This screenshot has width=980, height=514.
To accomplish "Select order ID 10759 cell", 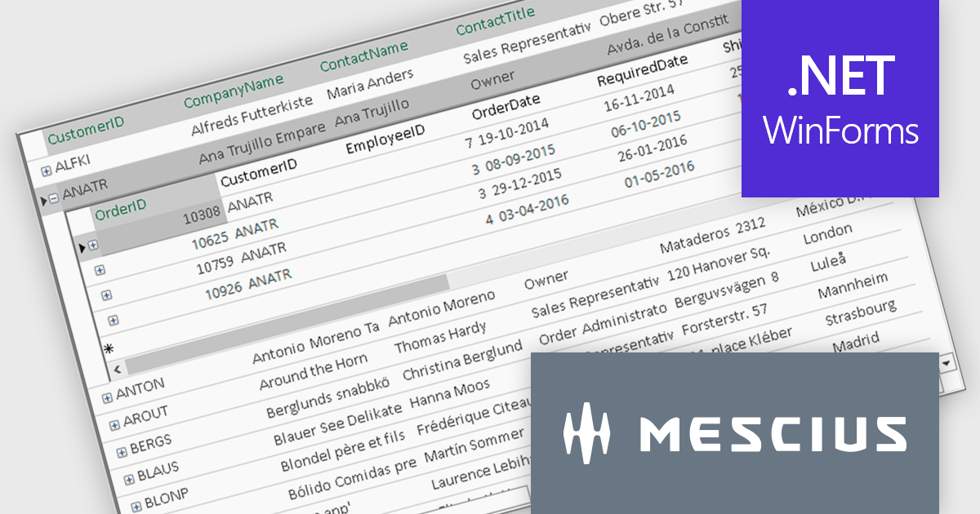I will [x=217, y=266].
